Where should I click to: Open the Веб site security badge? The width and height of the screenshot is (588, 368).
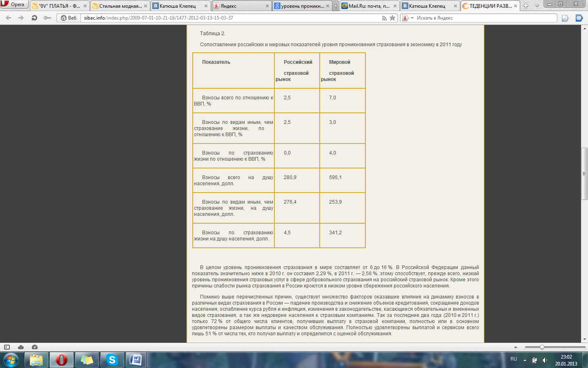click(69, 18)
